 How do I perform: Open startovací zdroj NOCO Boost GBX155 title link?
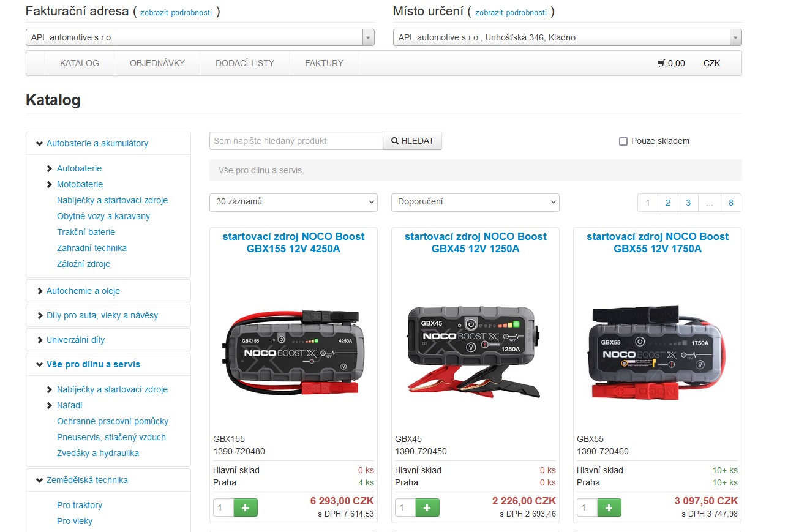click(x=293, y=242)
